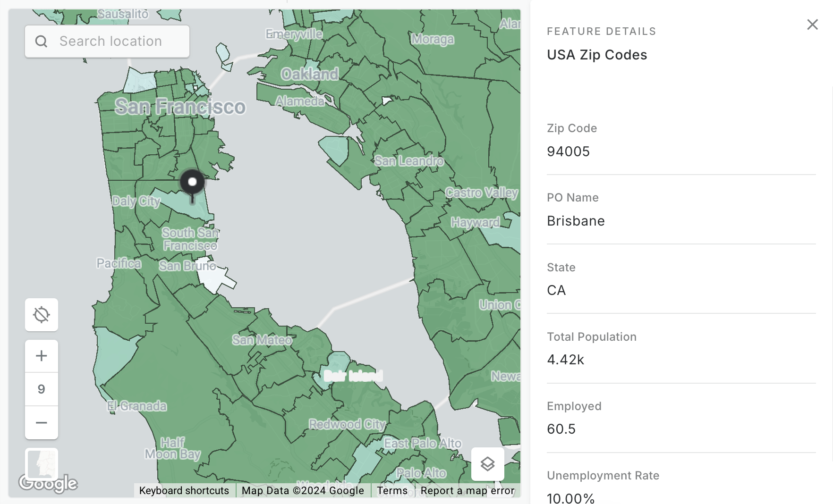Click the Oakland label on the map
This screenshot has height=504, width=833.
(310, 74)
